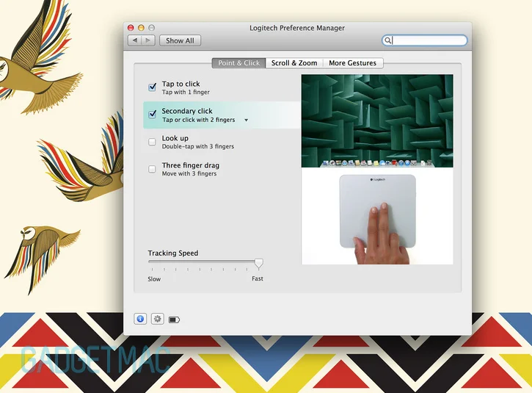Click the Show All button
This screenshot has height=393, width=532.
tap(180, 40)
